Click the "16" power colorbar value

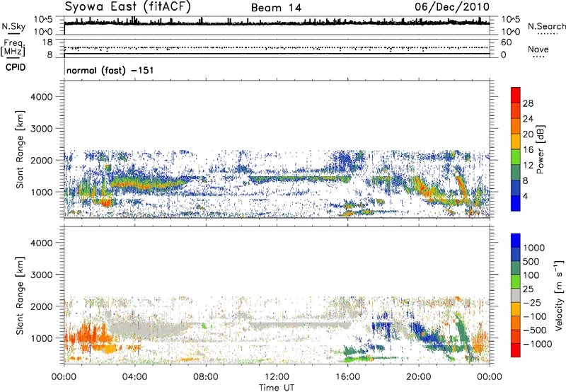[528, 150]
